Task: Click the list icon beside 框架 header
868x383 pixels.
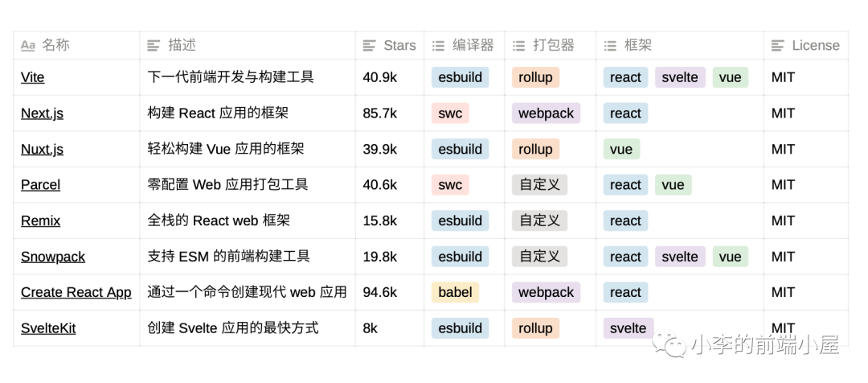Action: pos(610,46)
